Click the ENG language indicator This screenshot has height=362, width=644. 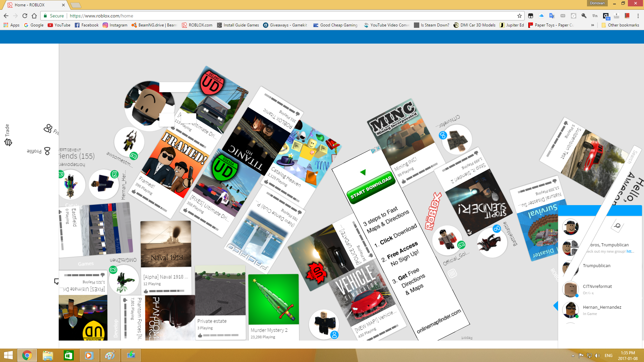(608, 355)
